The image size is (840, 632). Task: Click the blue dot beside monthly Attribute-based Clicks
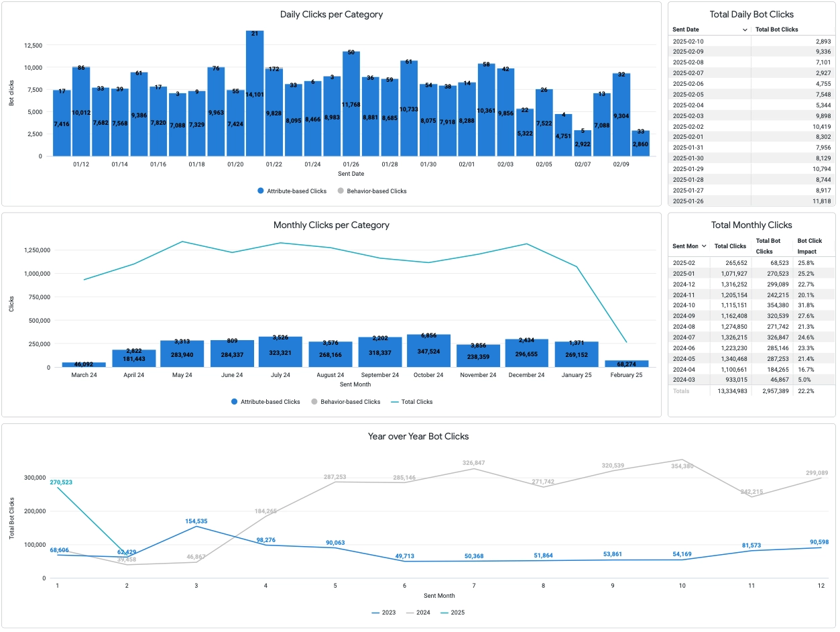pos(234,402)
